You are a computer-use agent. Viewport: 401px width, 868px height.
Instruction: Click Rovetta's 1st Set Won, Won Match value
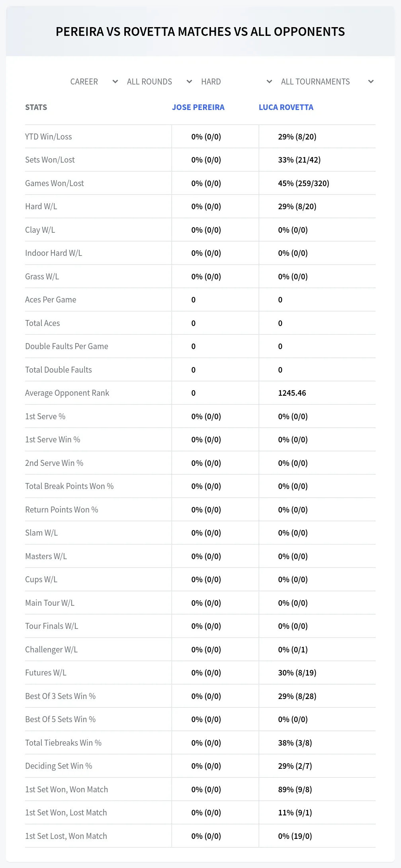tap(295, 789)
